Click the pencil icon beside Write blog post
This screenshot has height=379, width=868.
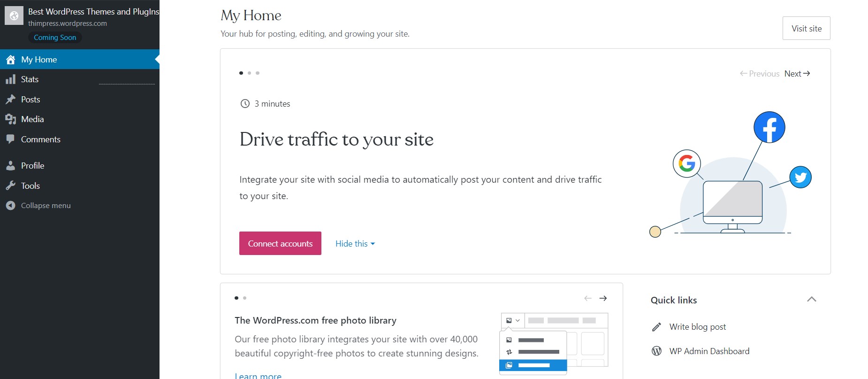(x=657, y=327)
